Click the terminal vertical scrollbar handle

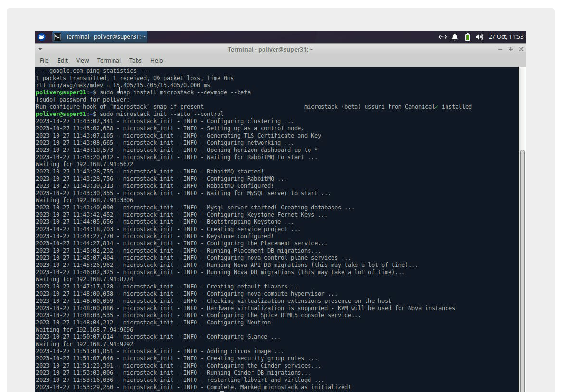(x=522, y=268)
